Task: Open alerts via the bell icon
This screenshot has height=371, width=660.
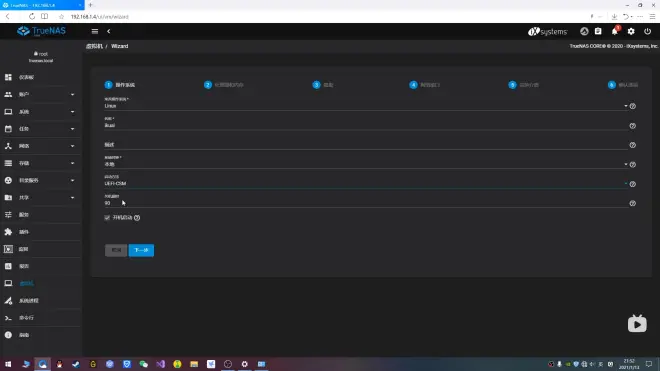Action: tap(615, 31)
